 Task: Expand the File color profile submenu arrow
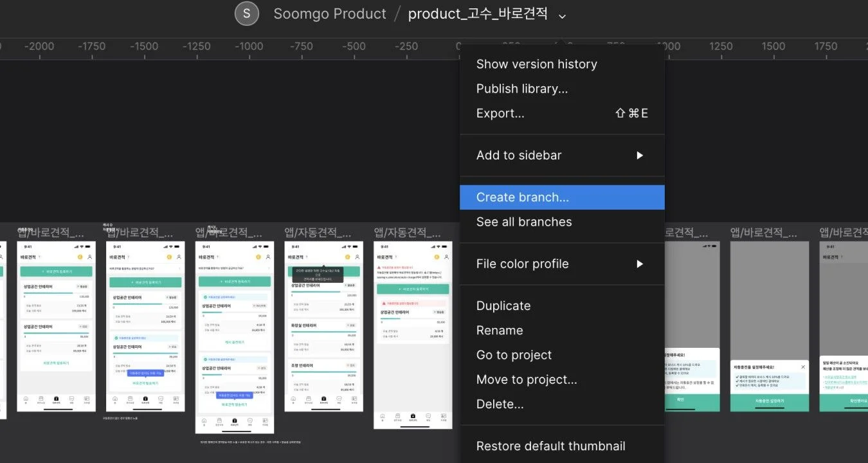click(x=639, y=264)
